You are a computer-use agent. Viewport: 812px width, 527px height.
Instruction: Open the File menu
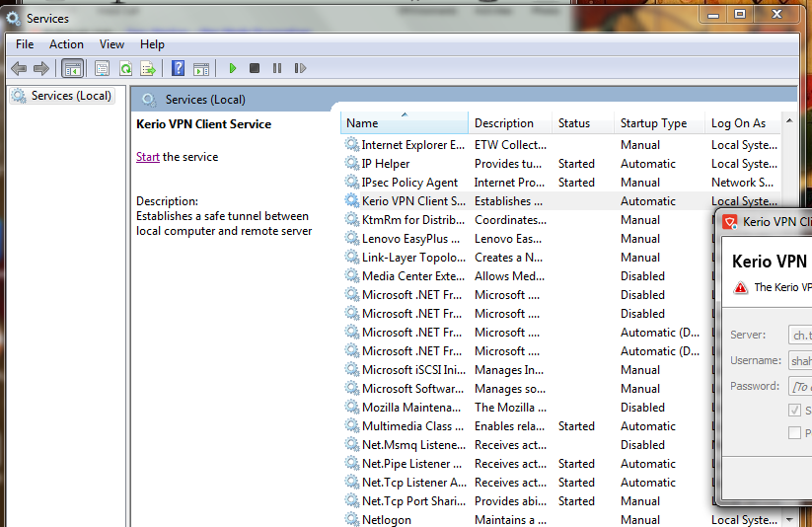tap(25, 44)
